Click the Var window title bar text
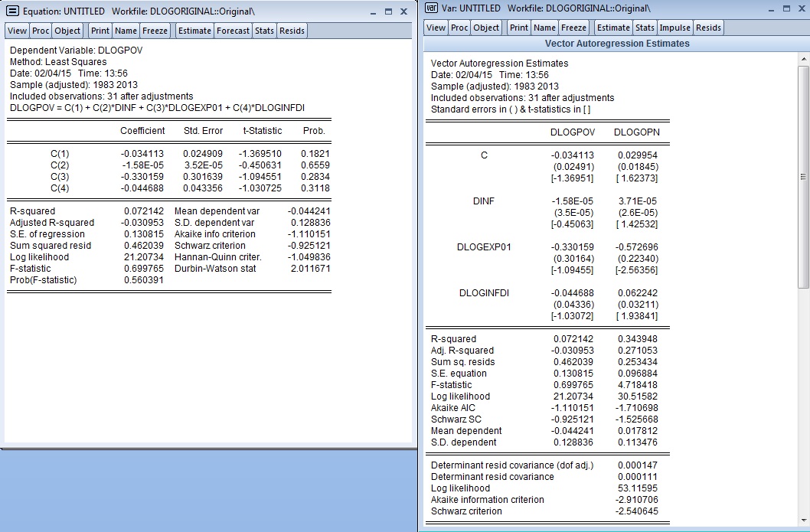Viewport: 810px width, 532px height. coord(546,8)
